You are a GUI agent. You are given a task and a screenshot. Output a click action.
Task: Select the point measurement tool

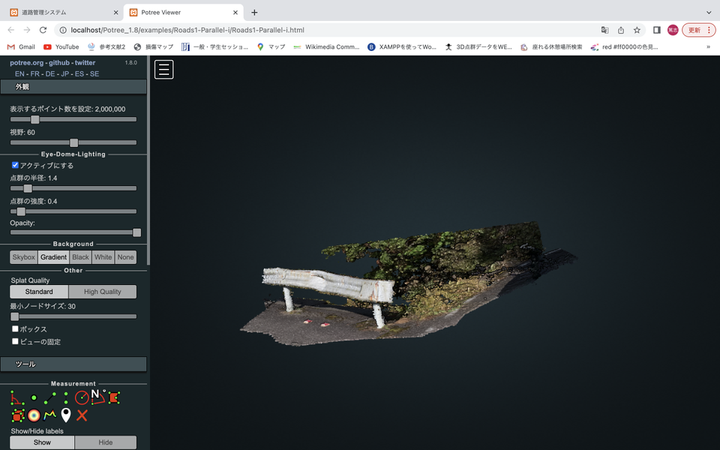pyautogui.click(x=34, y=397)
